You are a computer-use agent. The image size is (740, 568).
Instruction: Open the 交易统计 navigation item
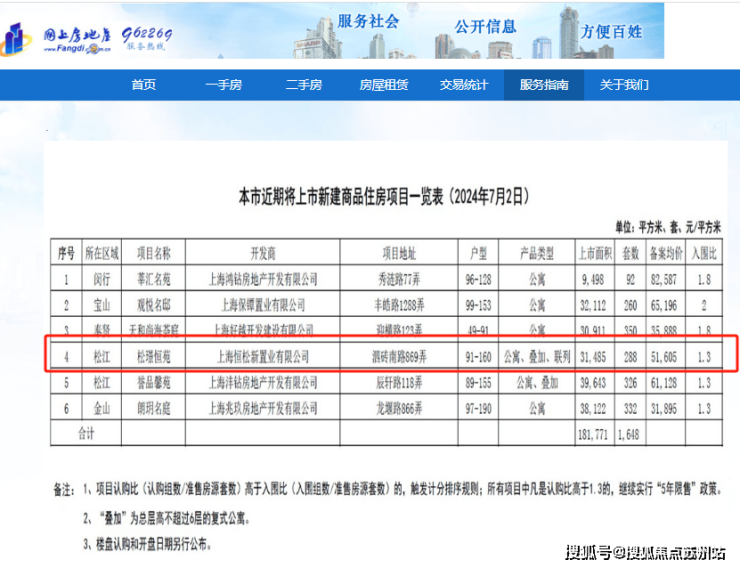[x=463, y=85]
